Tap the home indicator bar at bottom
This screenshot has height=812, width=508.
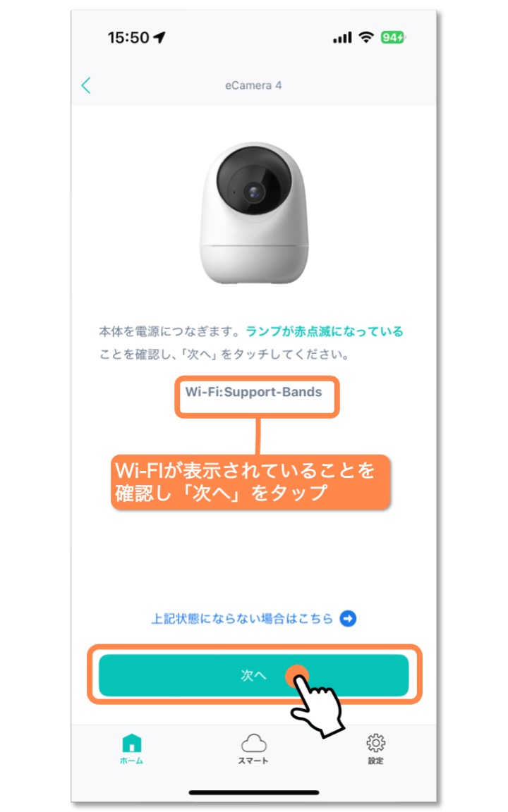coord(254,792)
